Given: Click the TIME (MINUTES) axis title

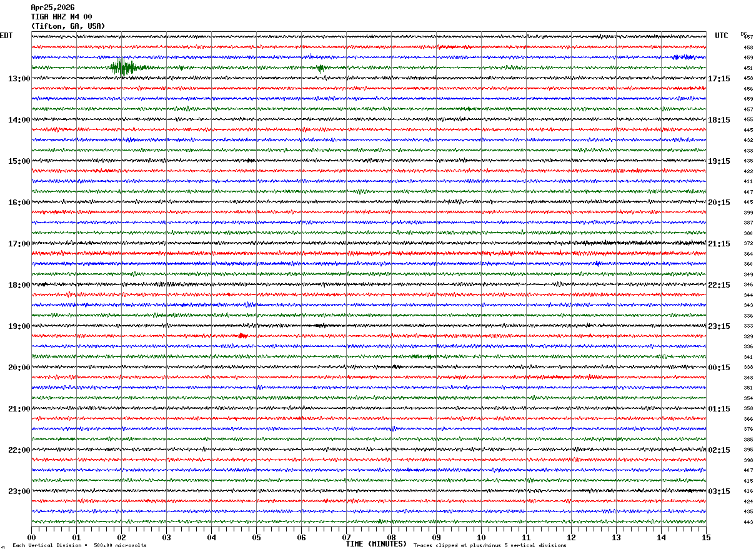Looking at the screenshot, I should pyautogui.click(x=376, y=544).
